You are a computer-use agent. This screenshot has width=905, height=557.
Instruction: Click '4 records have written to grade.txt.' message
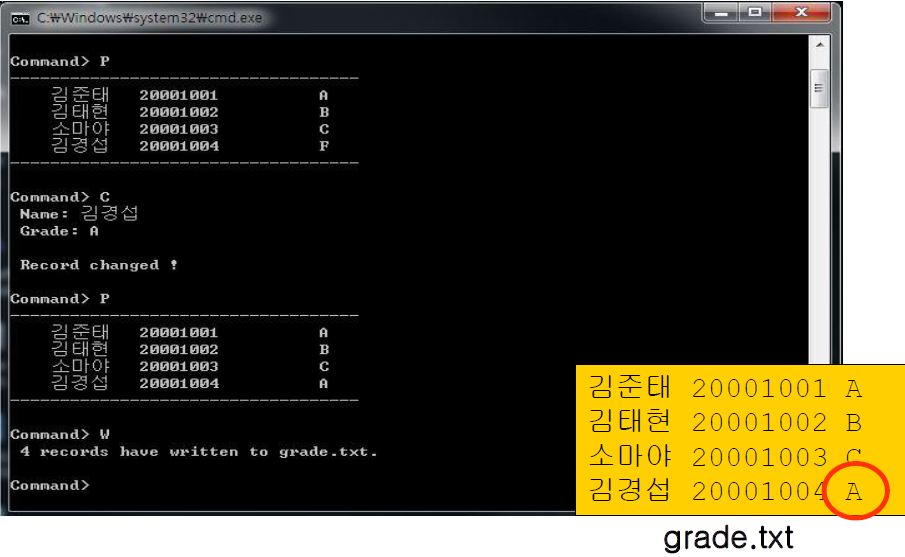[199, 451]
